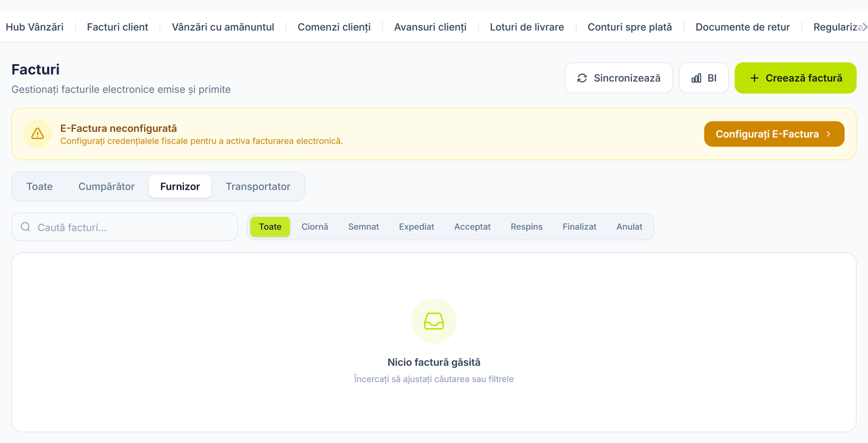Focus the Caută facturi search field
The image size is (868, 443).
coord(125,227)
